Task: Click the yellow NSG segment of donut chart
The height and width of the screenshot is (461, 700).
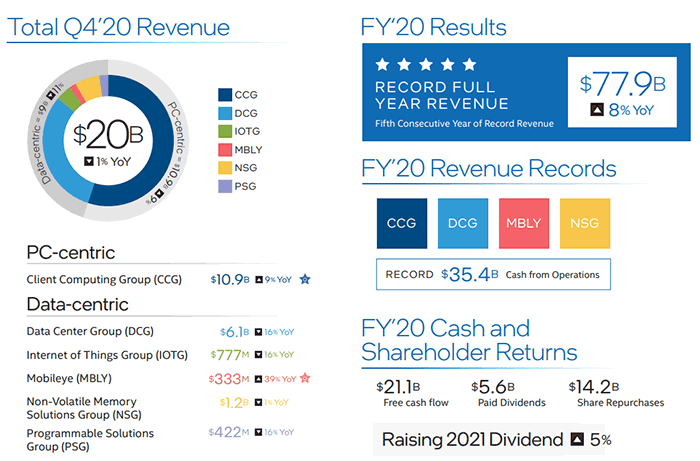Action: 90,88
